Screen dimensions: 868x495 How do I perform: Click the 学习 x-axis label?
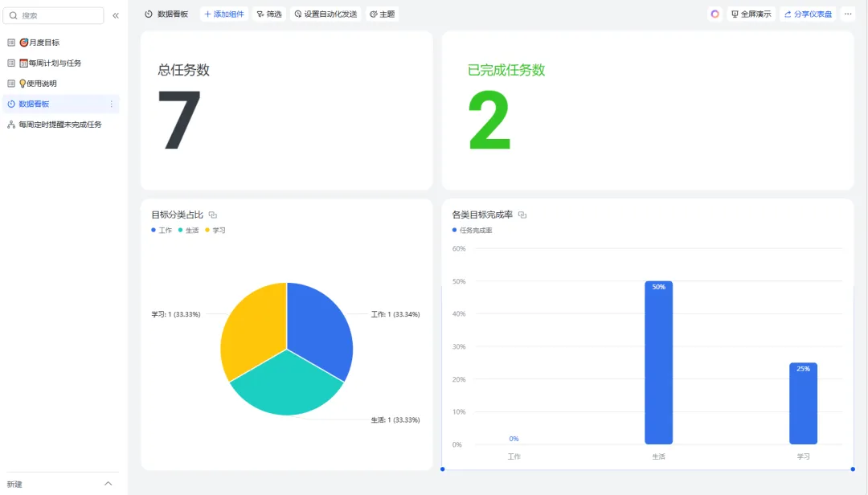(803, 456)
